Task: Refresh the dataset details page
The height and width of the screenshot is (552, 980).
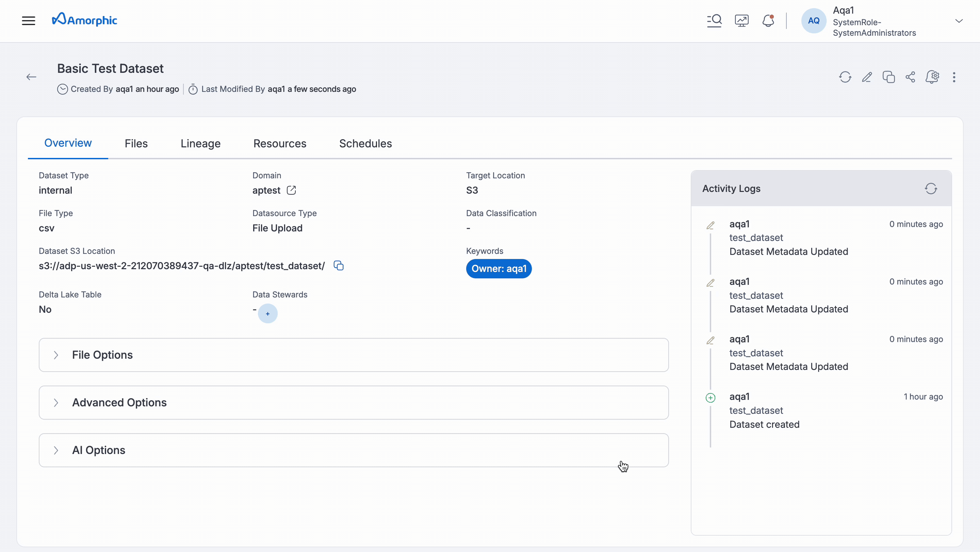Action: coord(845,77)
